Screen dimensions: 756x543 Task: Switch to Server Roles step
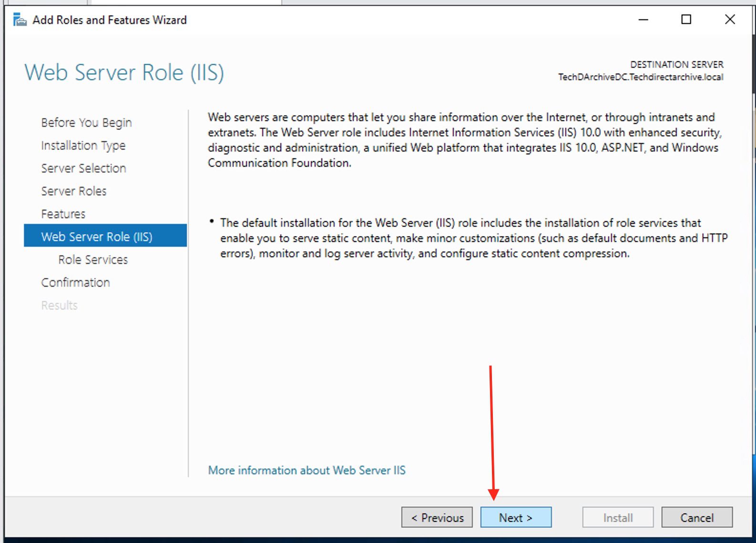(x=74, y=191)
